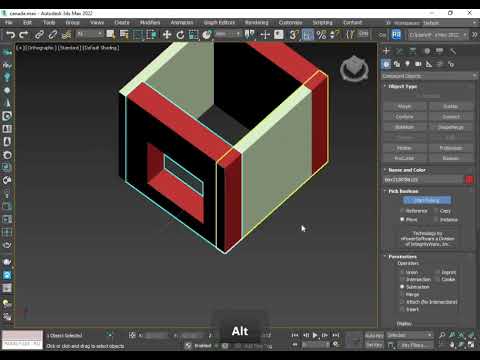Click the ProBoolean object type button

pos(451,148)
